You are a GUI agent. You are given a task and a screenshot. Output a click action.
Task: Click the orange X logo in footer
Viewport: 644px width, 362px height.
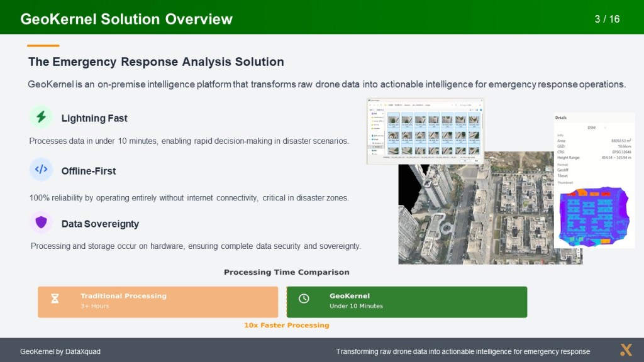626,350
